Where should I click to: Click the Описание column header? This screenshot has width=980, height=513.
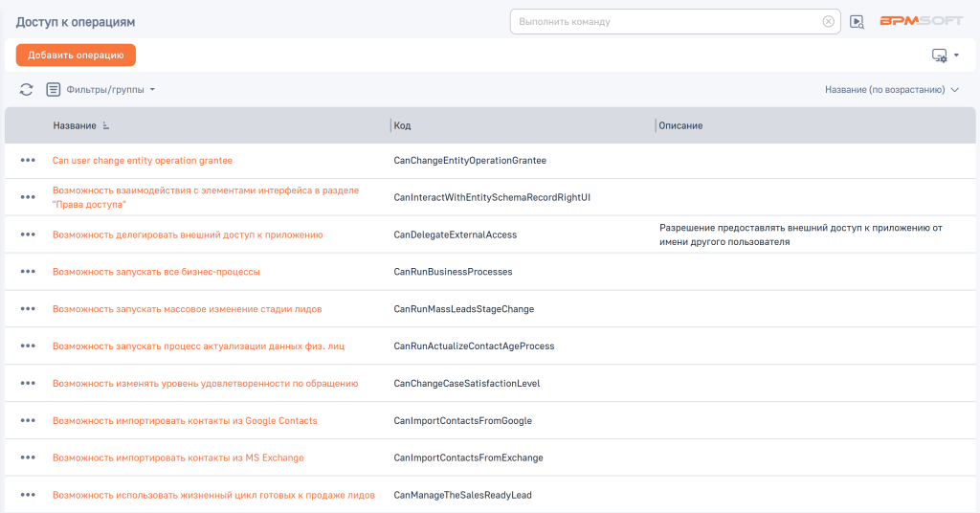(x=680, y=125)
